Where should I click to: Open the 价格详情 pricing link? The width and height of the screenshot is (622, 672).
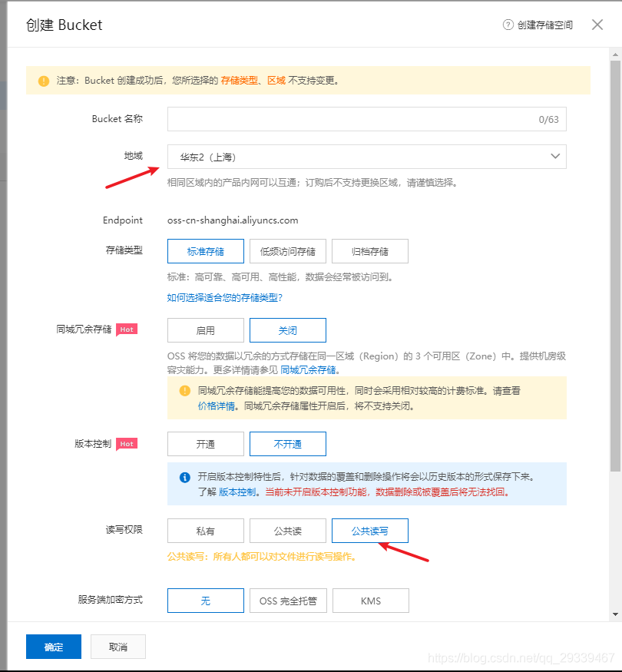[217, 406]
